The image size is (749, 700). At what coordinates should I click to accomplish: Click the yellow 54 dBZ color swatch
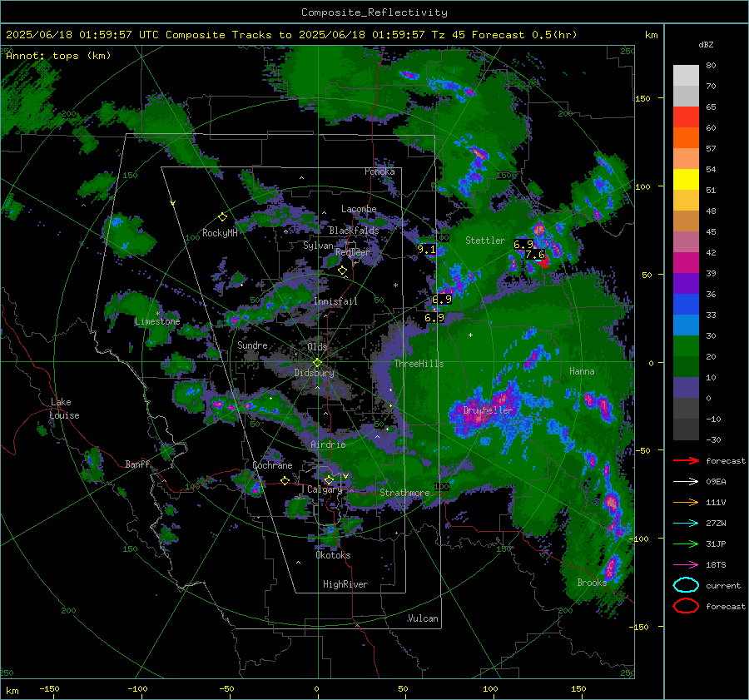[x=686, y=179]
